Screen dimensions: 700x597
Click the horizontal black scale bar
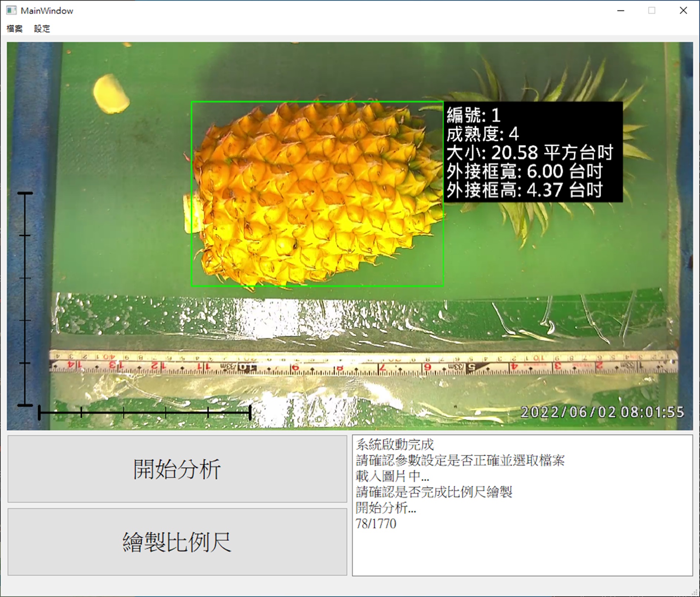[x=145, y=412]
